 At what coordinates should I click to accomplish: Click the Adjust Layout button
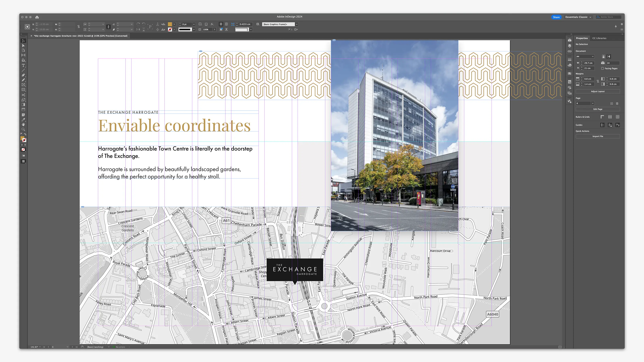pos(598,92)
